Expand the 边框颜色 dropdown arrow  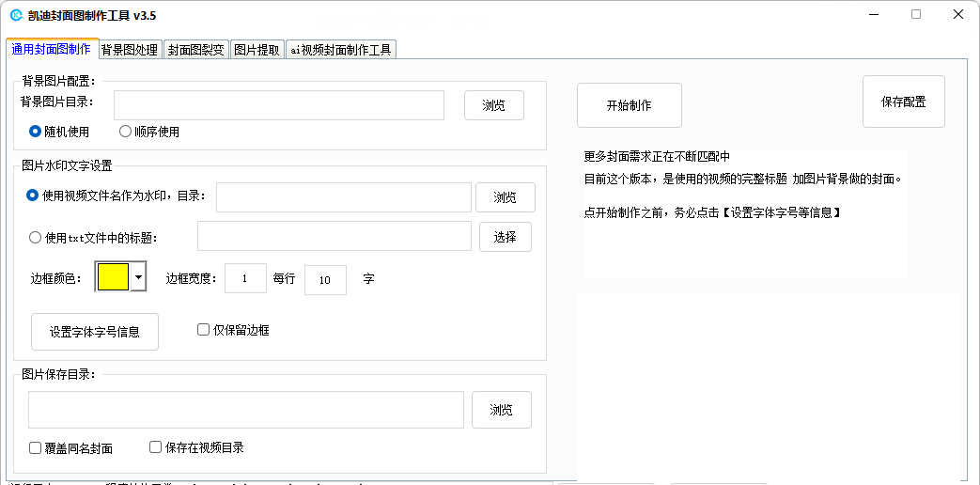tap(138, 277)
